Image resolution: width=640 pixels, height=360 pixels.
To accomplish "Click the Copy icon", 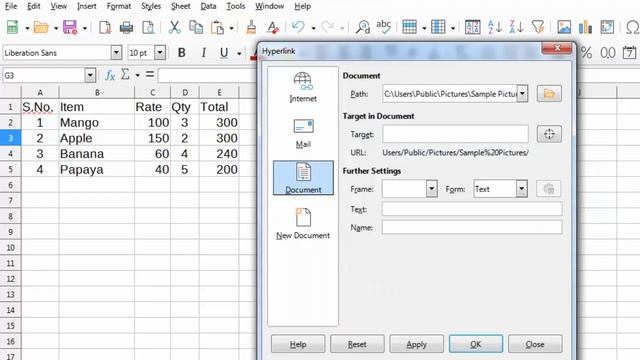I will click(x=196, y=27).
